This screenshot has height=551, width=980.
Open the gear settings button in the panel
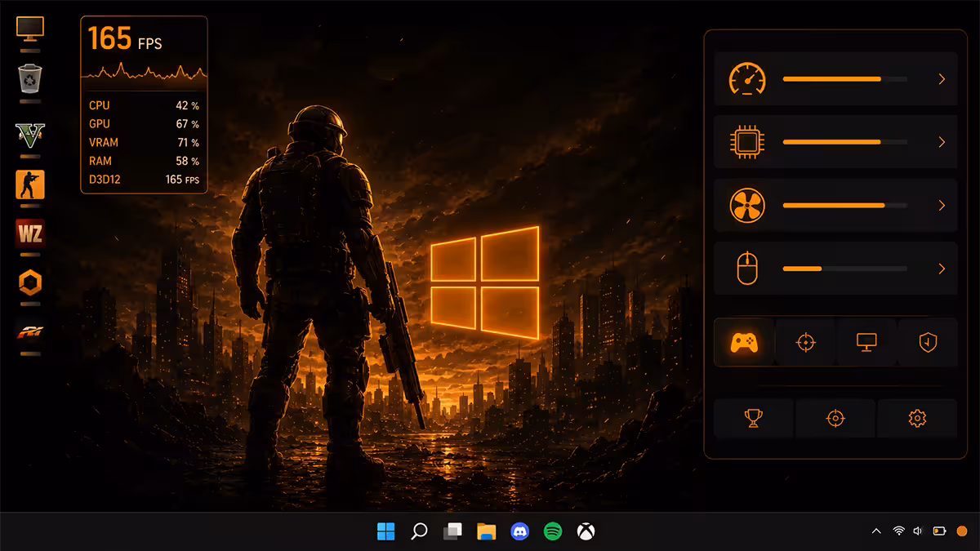(x=917, y=419)
